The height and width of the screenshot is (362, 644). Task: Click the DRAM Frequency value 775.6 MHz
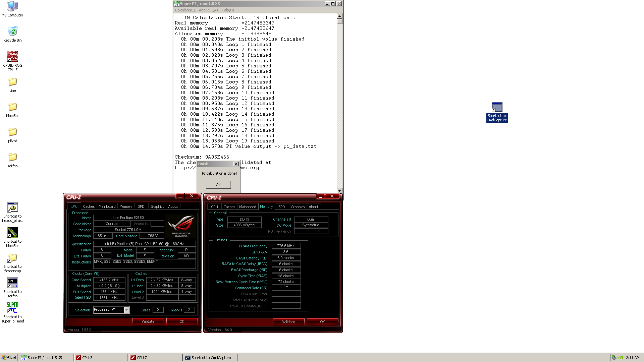click(286, 246)
